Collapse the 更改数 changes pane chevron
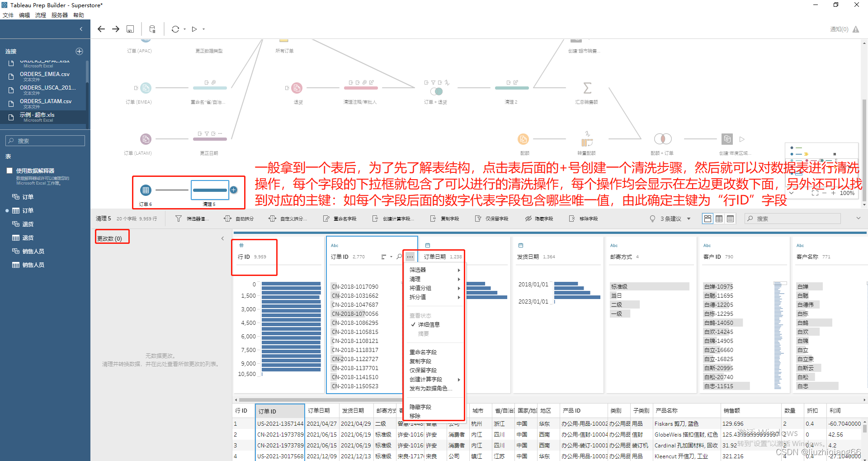 click(x=222, y=238)
